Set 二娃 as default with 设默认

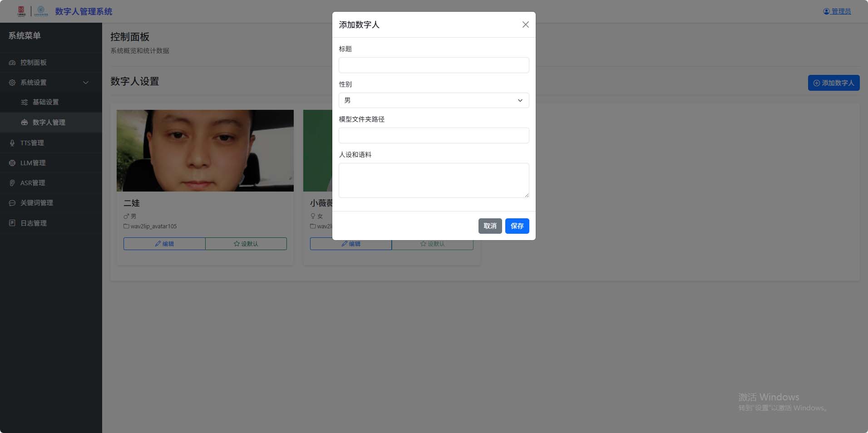click(x=246, y=244)
